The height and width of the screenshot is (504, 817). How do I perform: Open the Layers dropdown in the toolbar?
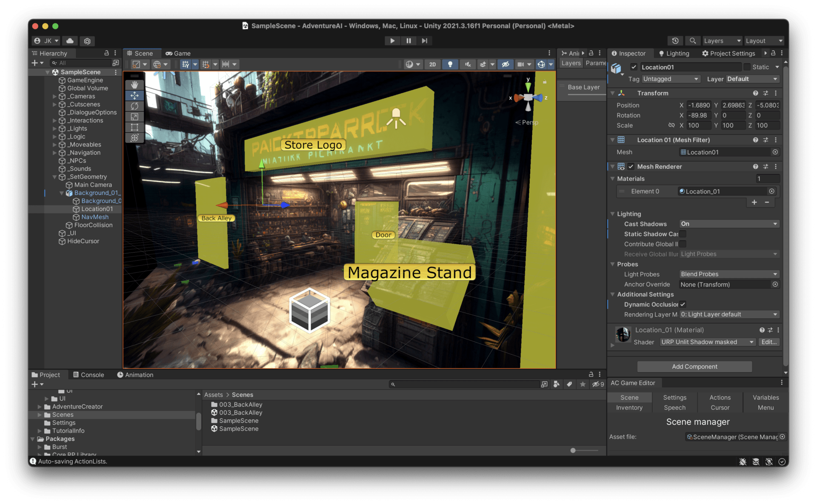click(x=721, y=40)
